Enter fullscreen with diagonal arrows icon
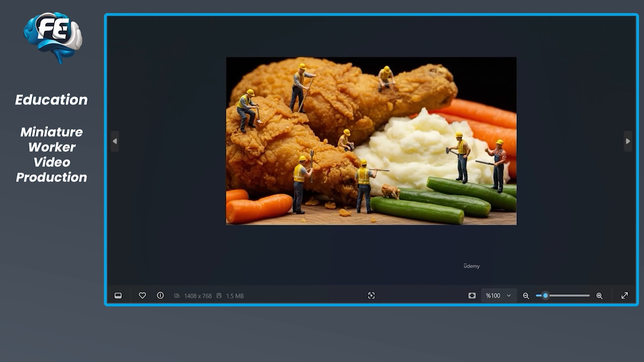This screenshot has height=362, width=644. pos(625,296)
